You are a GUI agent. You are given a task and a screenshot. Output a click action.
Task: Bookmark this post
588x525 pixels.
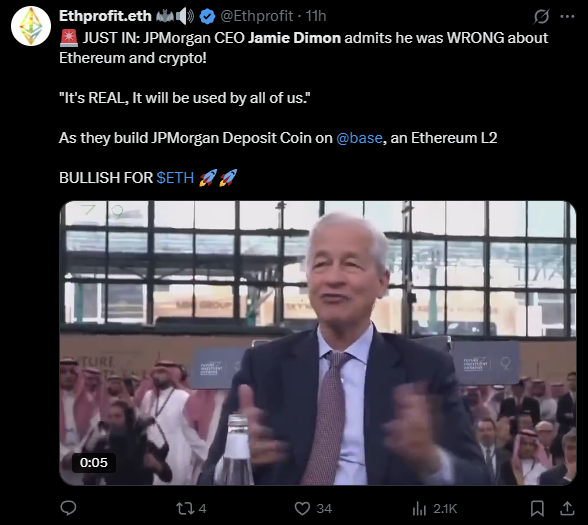pos(537,508)
